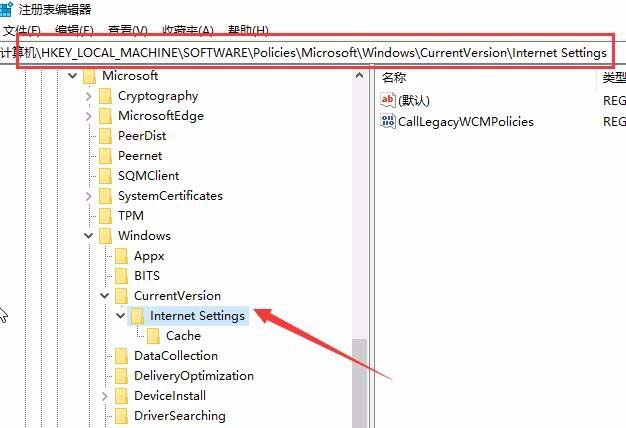Select the SystemCertificates folder icon
The width and height of the screenshot is (626, 428).
105,196
